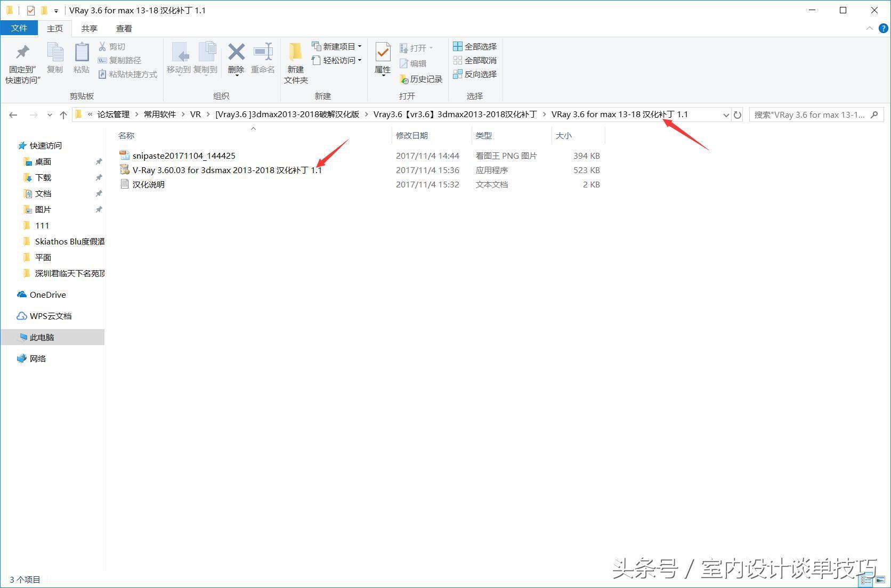Click properties checkmark in quick access toolbar
This screenshot has width=891, height=588.
[31, 10]
